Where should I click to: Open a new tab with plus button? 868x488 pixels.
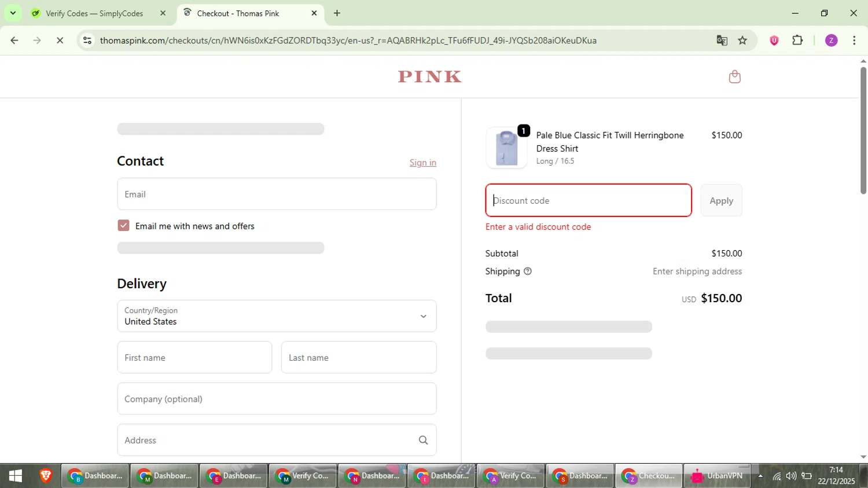click(x=337, y=13)
